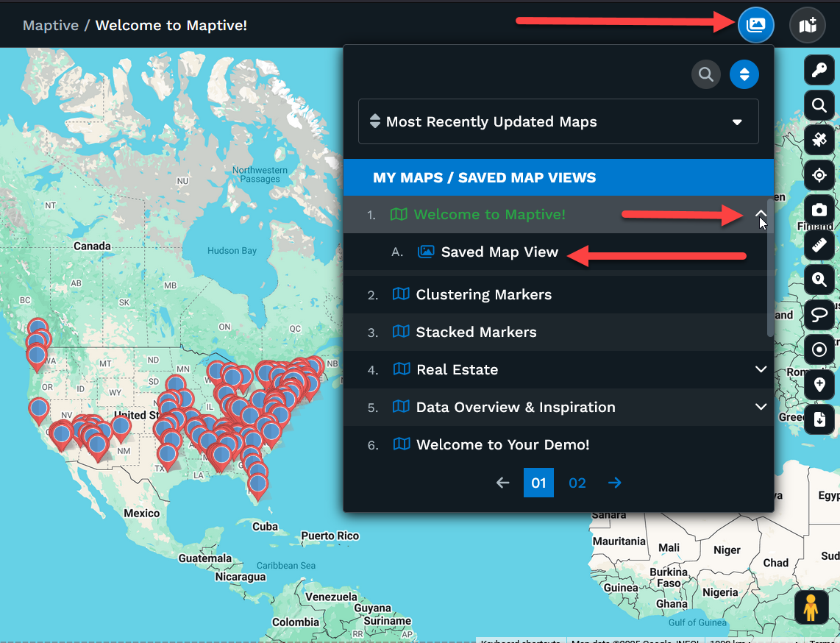840x643 pixels.
Task: Open the key tool in the sidebar
Action: (819, 70)
